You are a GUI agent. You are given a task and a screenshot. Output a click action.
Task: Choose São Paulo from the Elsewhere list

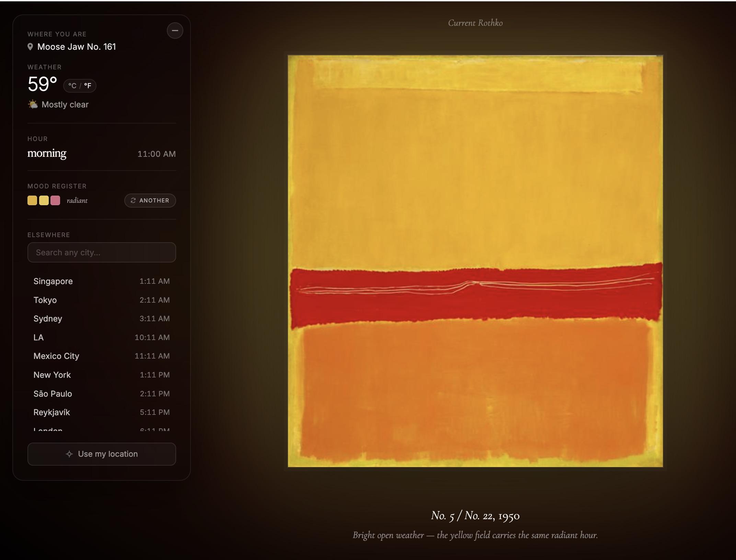tap(102, 394)
